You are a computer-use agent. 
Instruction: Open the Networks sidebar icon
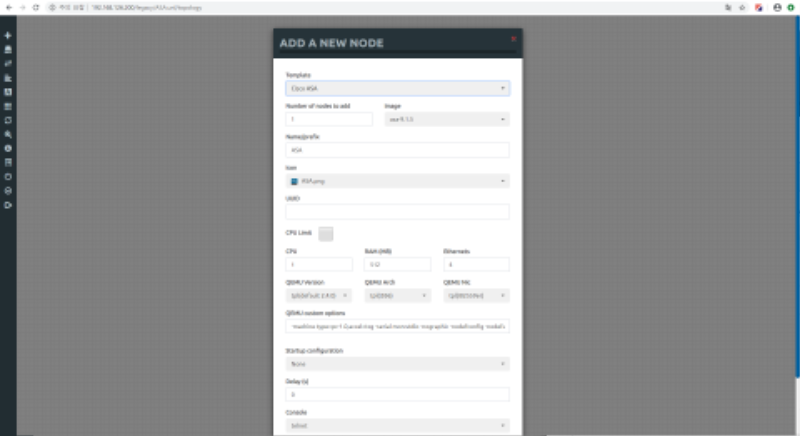coord(8,64)
